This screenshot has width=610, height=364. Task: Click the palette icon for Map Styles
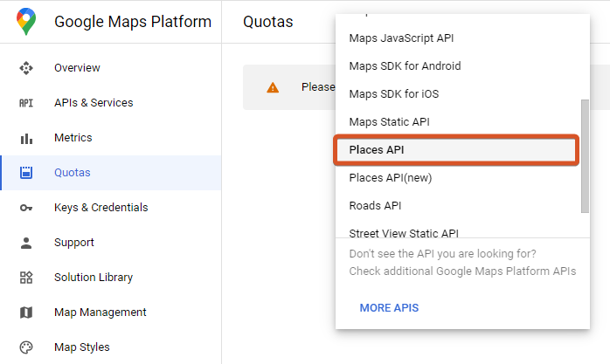[x=26, y=347]
